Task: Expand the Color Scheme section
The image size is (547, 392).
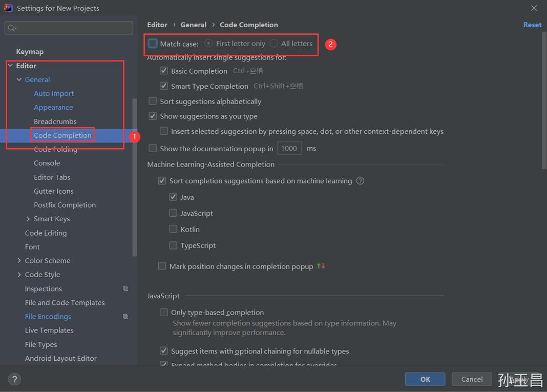Action: [x=18, y=260]
